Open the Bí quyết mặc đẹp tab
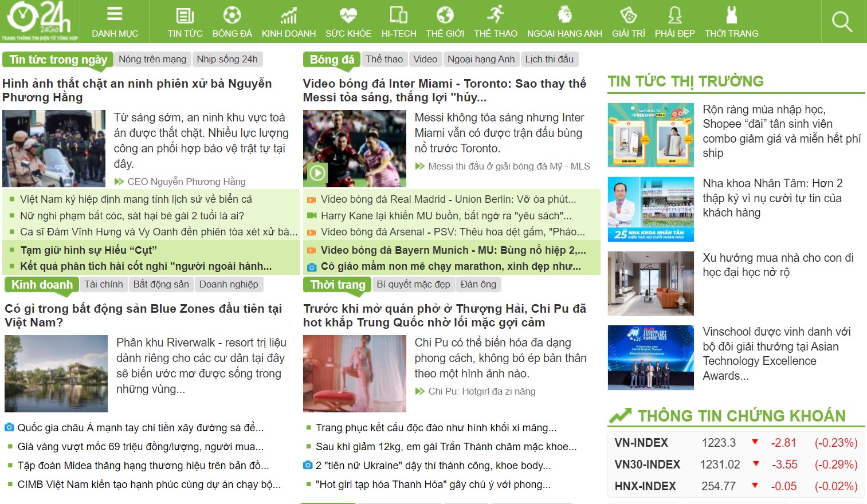The width and height of the screenshot is (867, 504). 414,284
